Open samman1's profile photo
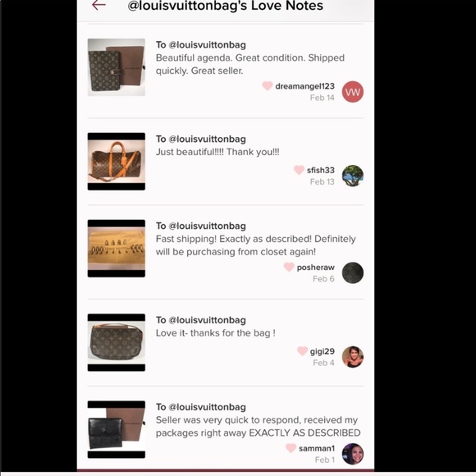476x476 pixels. pyautogui.click(x=352, y=454)
